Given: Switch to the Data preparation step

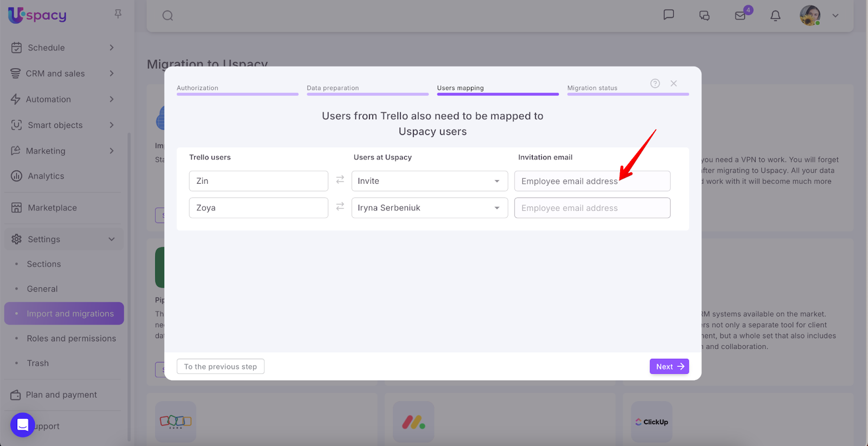Looking at the screenshot, I should pyautogui.click(x=333, y=88).
